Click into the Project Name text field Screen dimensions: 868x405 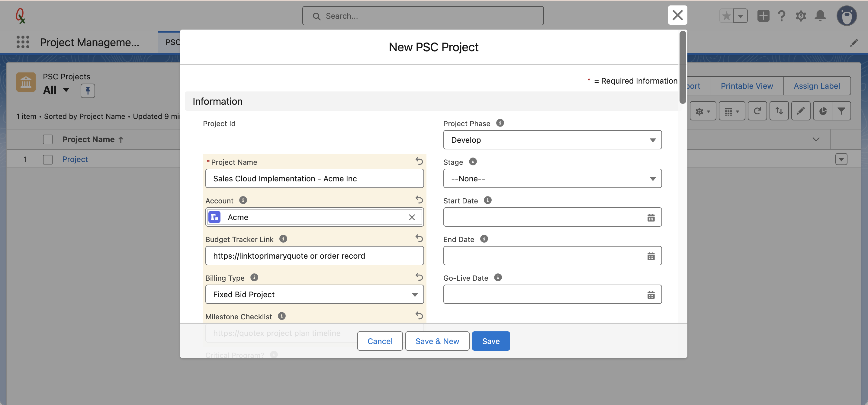(x=314, y=179)
